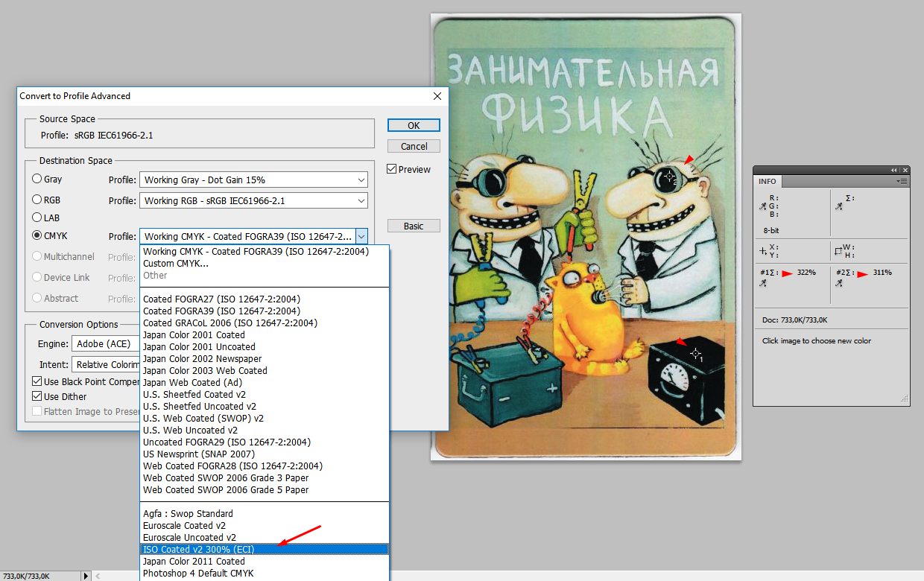The height and width of the screenshot is (581, 924).
Task: Choose US Newsprint (SNAP 2007)
Action: [265, 454]
